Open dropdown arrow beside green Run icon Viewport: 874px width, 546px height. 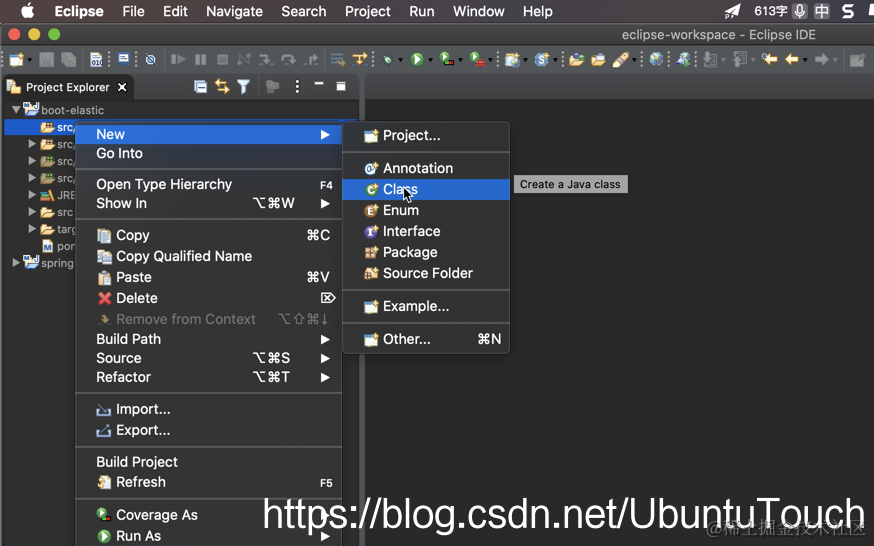click(x=430, y=60)
